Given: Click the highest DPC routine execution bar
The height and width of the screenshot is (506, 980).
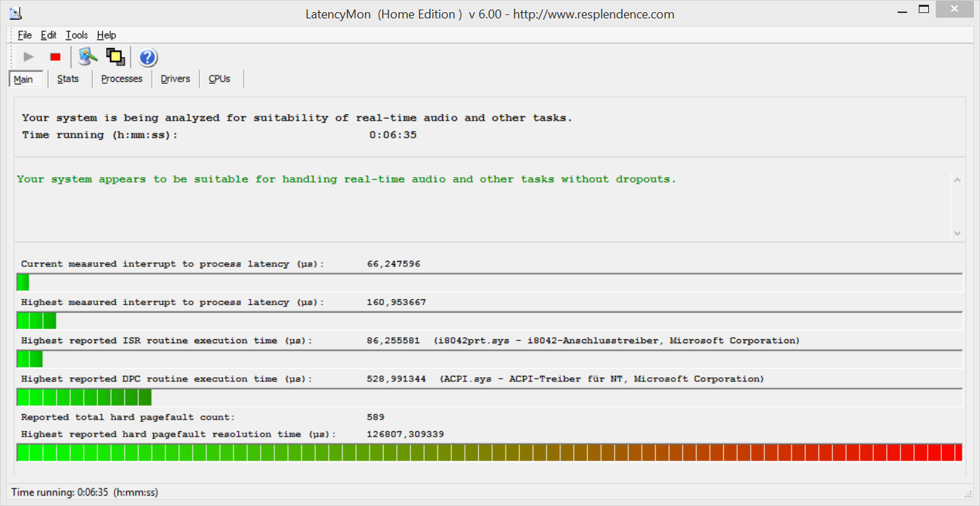Looking at the screenshot, I should point(489,397).
